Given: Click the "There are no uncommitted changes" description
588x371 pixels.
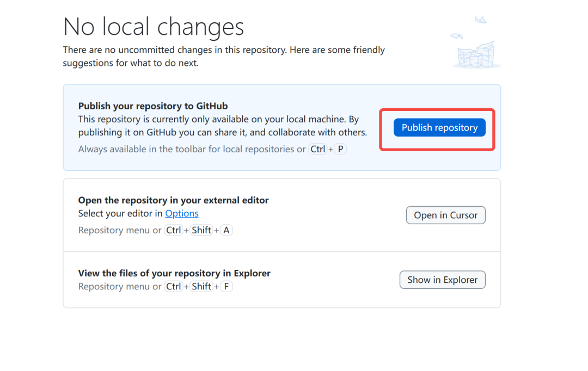Looking at the screenshot, I should click(x=224, y=56).
